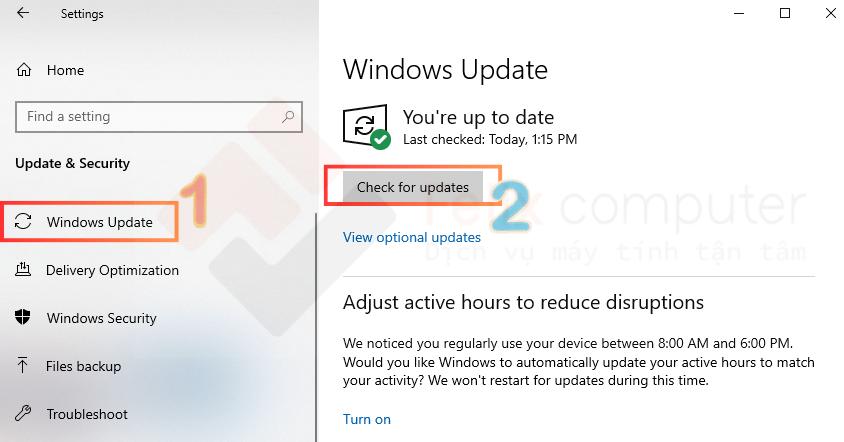Click Turn on active hours link
Screen dimensions: 844x442
coord(367,419)
